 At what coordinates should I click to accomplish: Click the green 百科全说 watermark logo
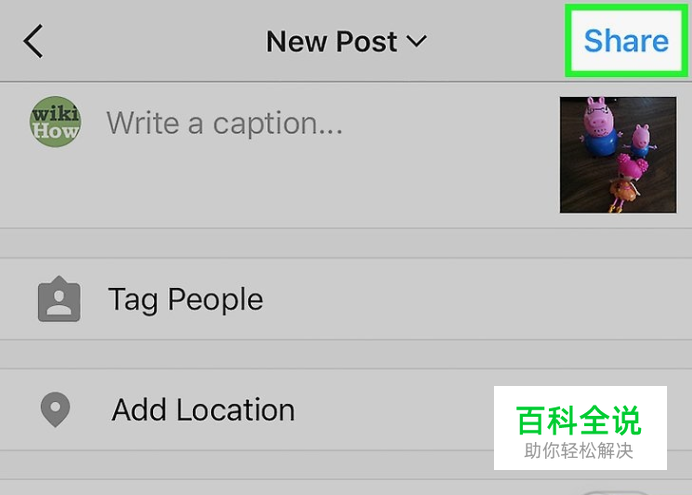[x=579, y=420]
